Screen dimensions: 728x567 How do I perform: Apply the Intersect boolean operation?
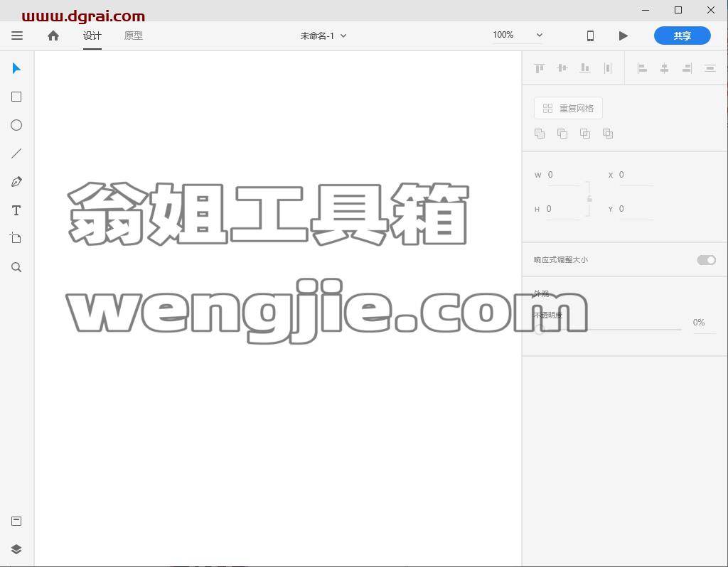585,134
